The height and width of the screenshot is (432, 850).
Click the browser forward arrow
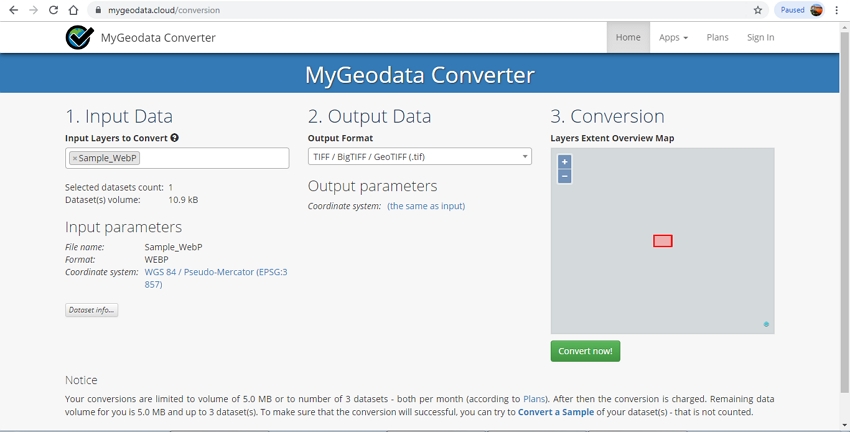(x=34, y=10)
